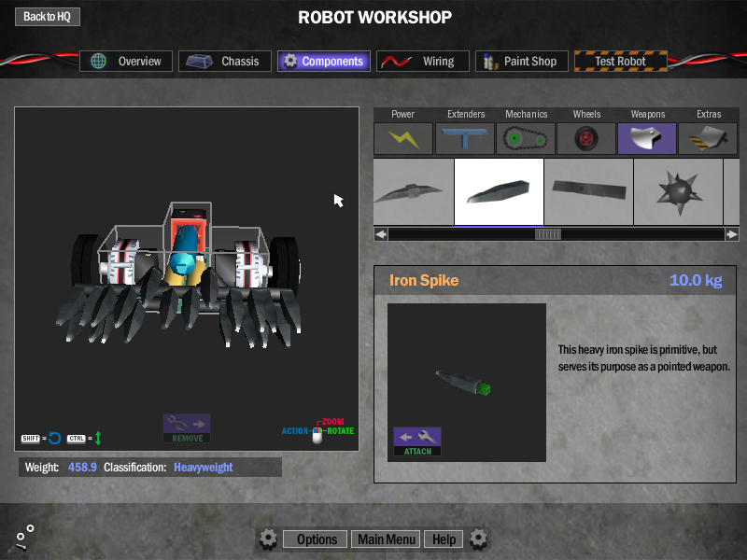
Task: Click the Remove component button
Action: [x=187, y=428]
